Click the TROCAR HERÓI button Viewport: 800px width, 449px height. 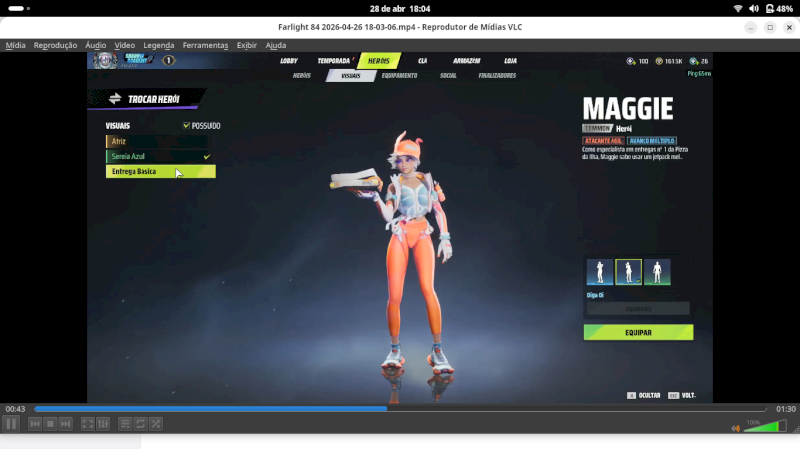147,99
